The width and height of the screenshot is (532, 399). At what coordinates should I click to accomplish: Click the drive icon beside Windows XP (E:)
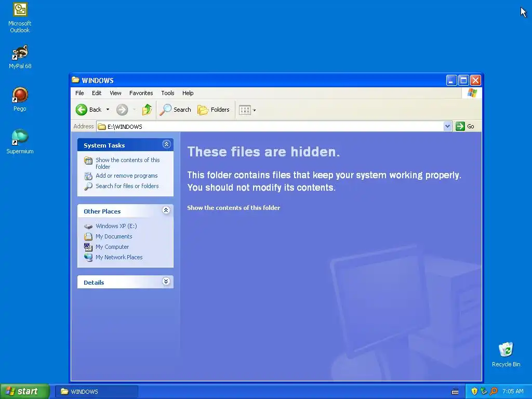tap(88, 227)
